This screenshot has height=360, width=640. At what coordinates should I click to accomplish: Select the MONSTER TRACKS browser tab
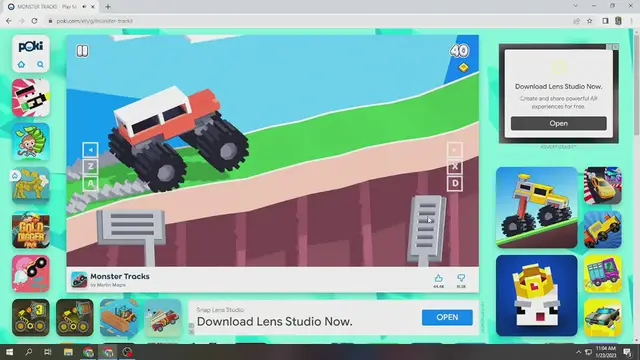[51, 7]
